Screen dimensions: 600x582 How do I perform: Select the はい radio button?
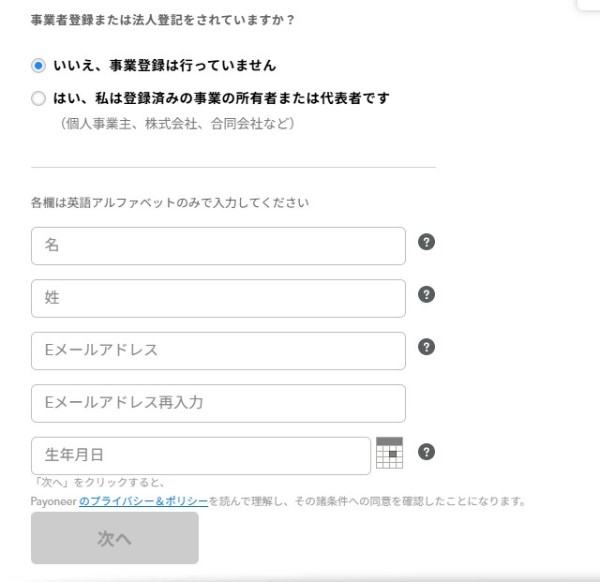tap(39, 99)
